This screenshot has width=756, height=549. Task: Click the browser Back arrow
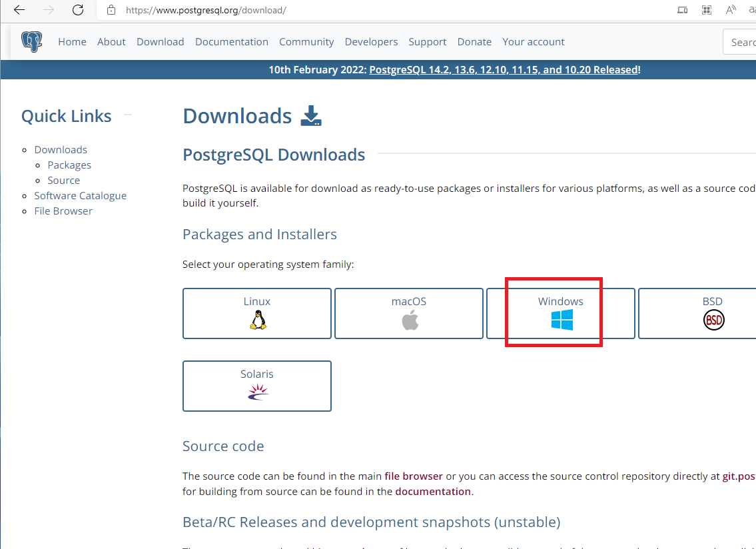(19, 10)
